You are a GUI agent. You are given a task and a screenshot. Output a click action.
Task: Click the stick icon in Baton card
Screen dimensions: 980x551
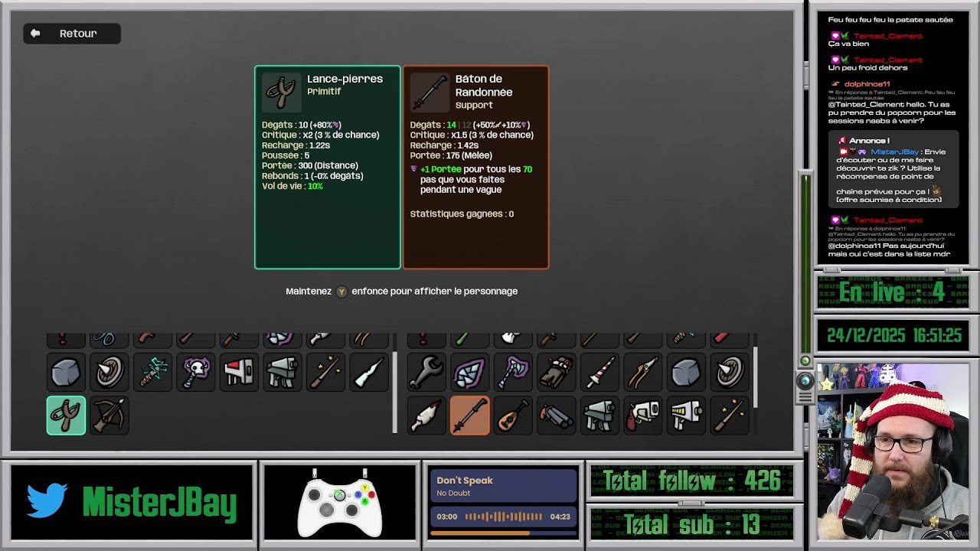430,92
